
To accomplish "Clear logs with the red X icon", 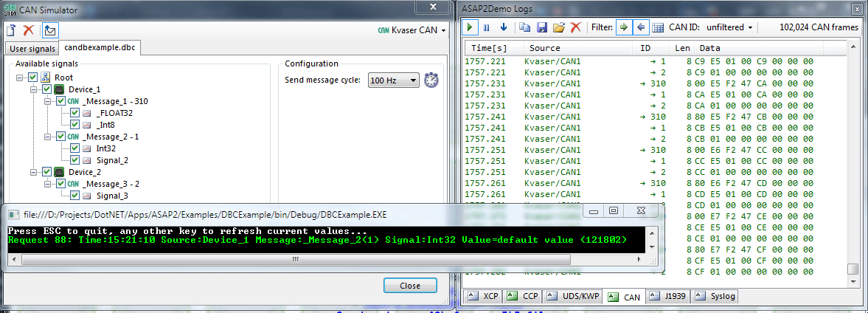I will pos(576,27).
